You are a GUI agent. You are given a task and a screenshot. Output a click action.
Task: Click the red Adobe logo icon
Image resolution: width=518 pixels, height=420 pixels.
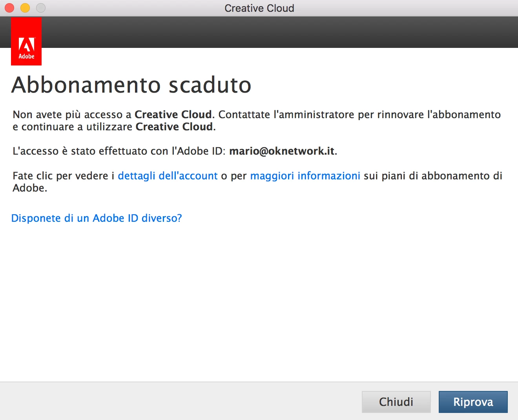(26, 41)
